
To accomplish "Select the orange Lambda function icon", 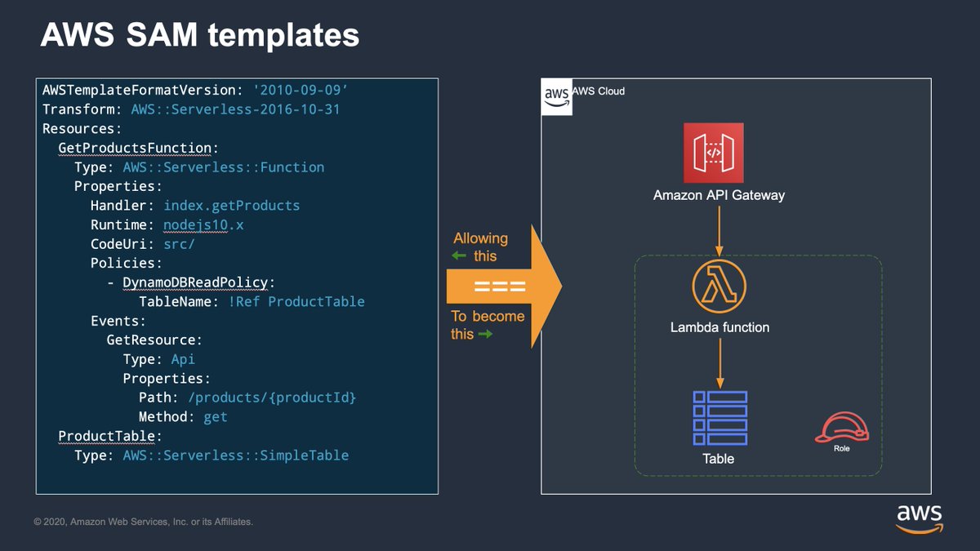I will pyautogui.click(x=719, y=288).
